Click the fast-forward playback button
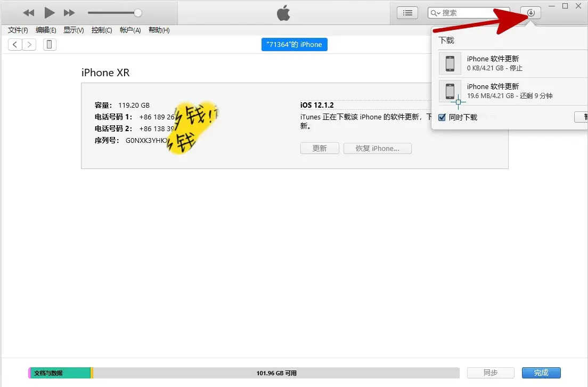The width and height of the screenshot is (588, 387). pos(69,13)
